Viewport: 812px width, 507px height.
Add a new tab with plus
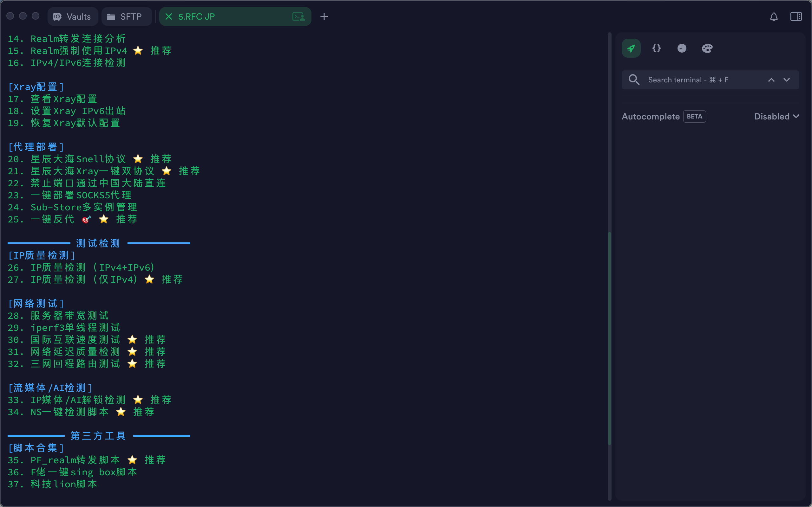pos(324,17)
